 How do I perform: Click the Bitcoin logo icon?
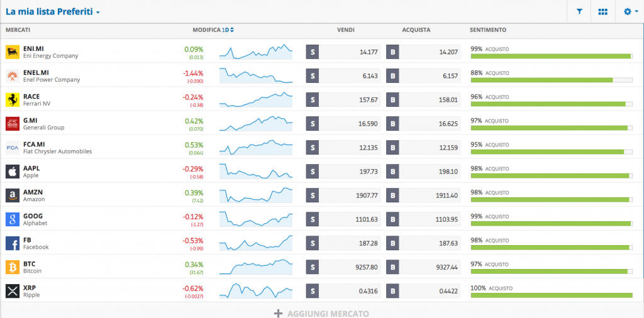[13, 267]
